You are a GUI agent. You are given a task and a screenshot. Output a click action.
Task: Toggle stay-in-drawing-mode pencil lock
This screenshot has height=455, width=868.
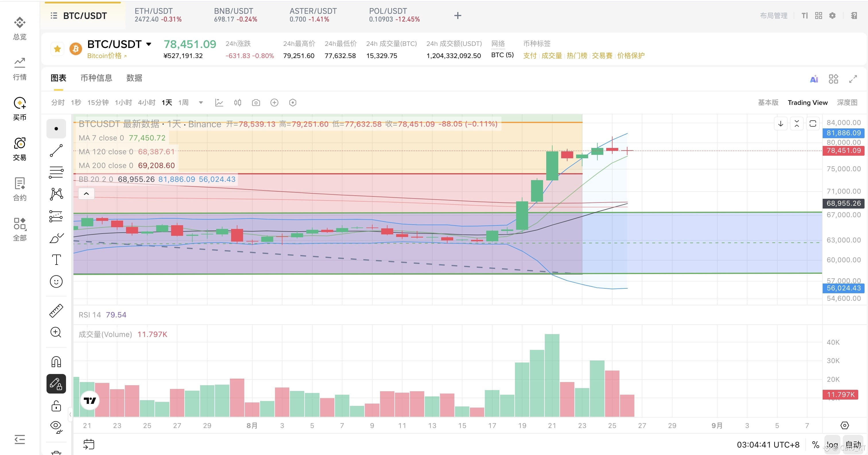pyautogui.click(x=56, y=384)
